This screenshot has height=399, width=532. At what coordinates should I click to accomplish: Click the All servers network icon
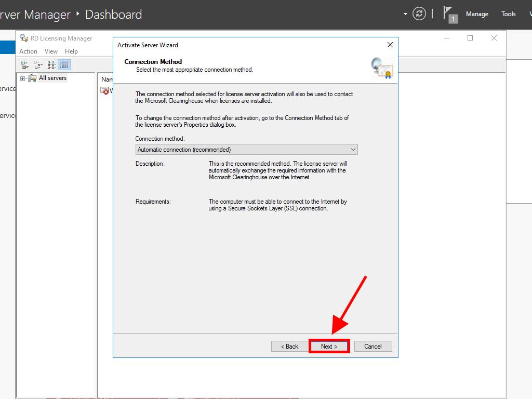point(32,78)
